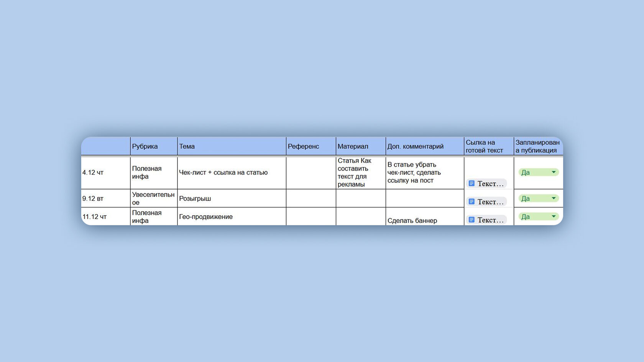Open the document chip in the 11.12 чт row

point(486,220)
